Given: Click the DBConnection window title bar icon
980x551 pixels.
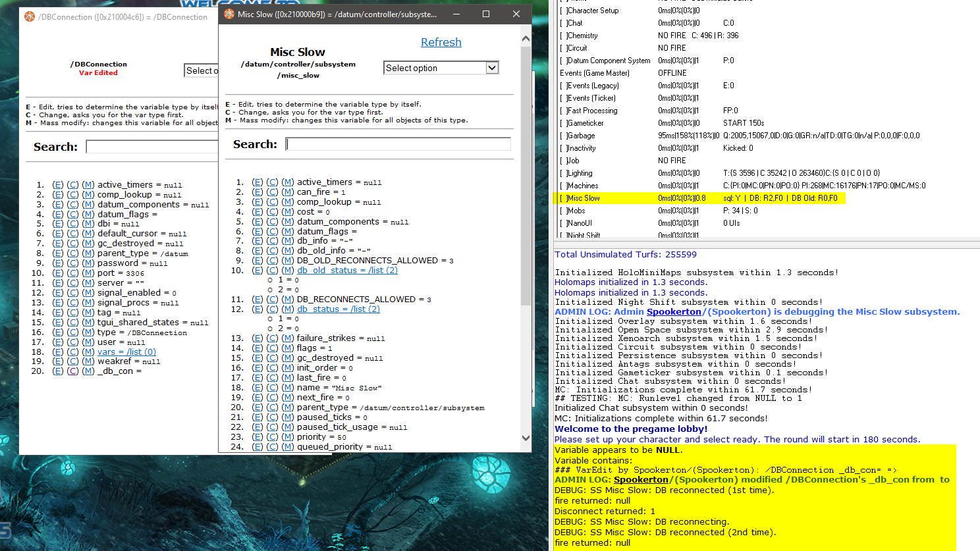Looking at the screenshot, I should tap(30, 16).
